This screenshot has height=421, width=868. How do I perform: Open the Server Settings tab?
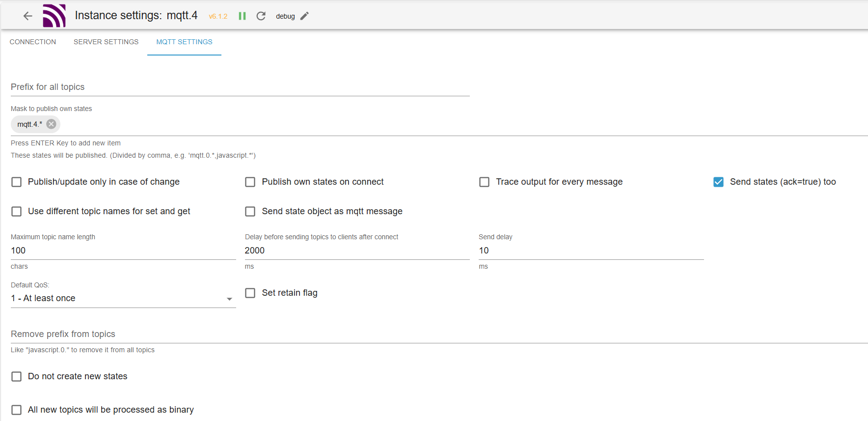pyautogui.click(x=106, y=42)
